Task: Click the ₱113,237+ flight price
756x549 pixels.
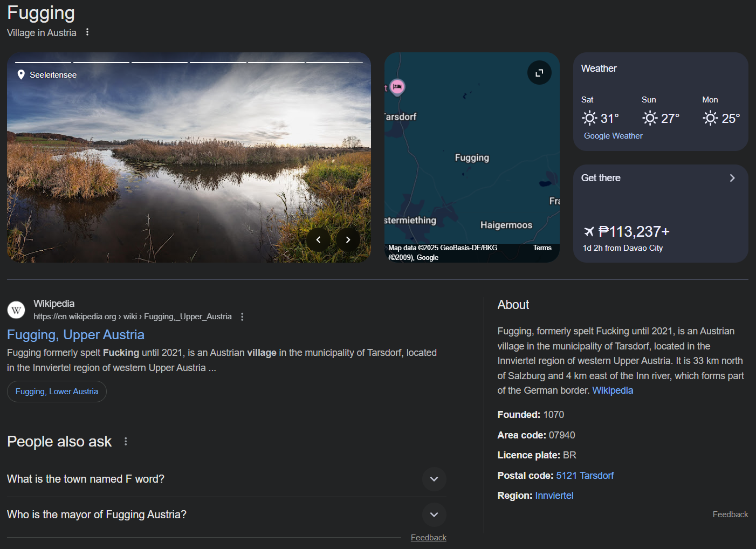Action: [x=634, y=232]
